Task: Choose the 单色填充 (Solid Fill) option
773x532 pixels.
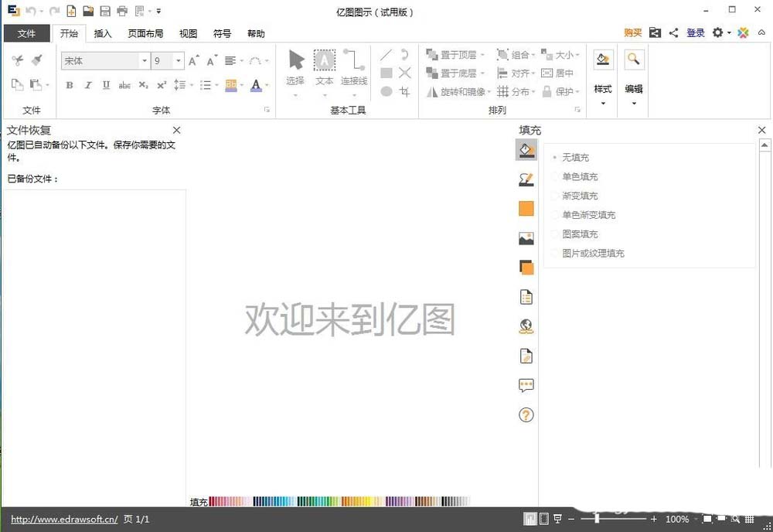Action: pyautogui.click(x=579, y=176)
